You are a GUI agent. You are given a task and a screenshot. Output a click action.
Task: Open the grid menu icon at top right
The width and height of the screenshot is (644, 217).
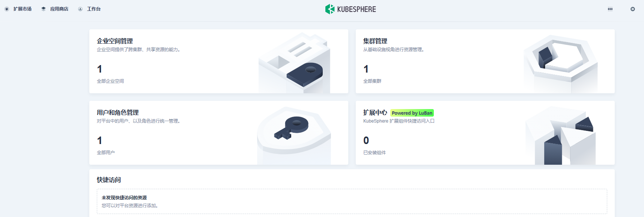coord(610,9)
